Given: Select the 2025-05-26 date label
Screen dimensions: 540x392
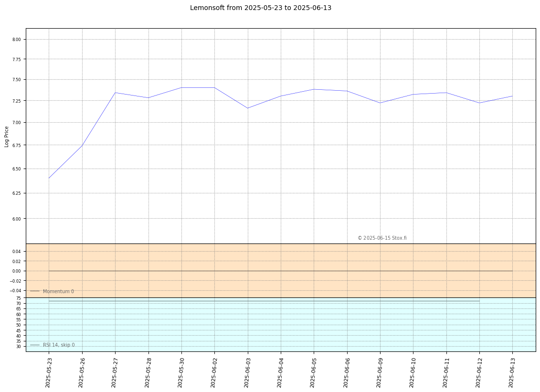Looking at the screenshot, I should coord(82,373).
